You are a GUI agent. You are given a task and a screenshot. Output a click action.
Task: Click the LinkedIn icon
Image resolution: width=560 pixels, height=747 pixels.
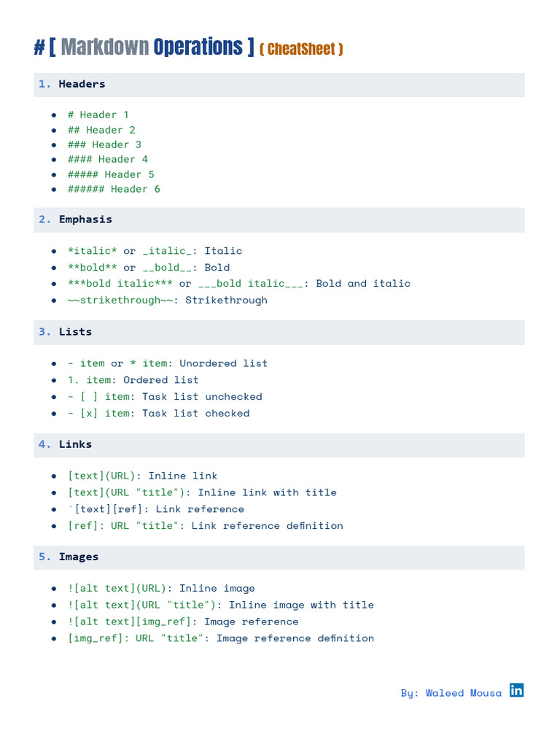516,690
